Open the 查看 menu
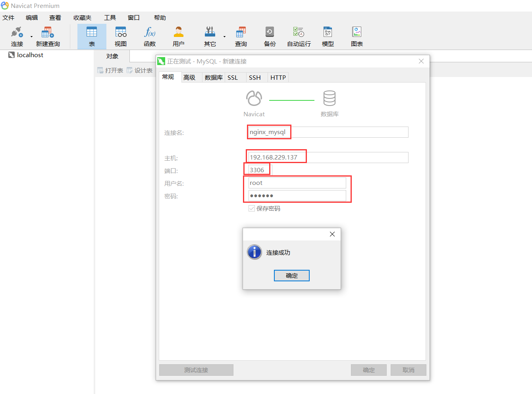Screen dimensions: 532x394 pyautogui.click(x=55, y=17)
